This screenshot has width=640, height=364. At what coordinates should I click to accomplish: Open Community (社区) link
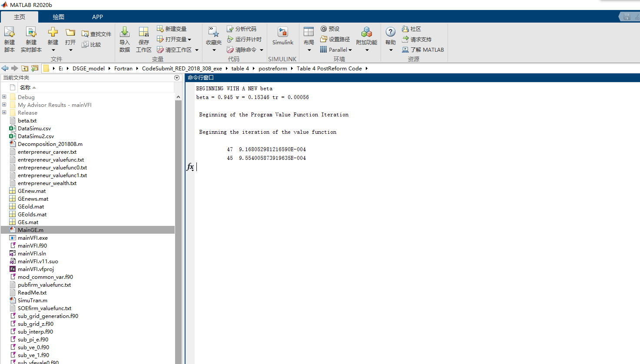(x=411, y=29)
